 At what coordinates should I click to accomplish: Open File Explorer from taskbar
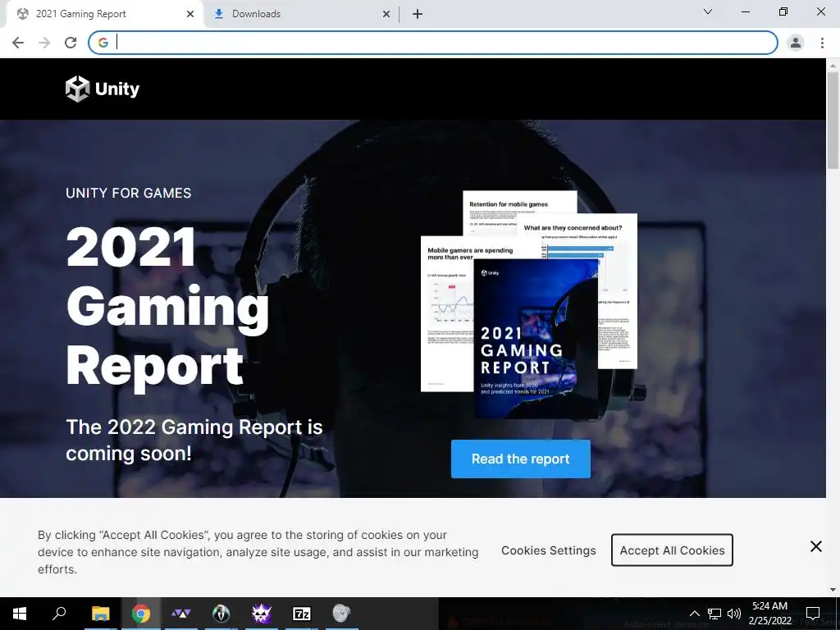tap(100, 614)
